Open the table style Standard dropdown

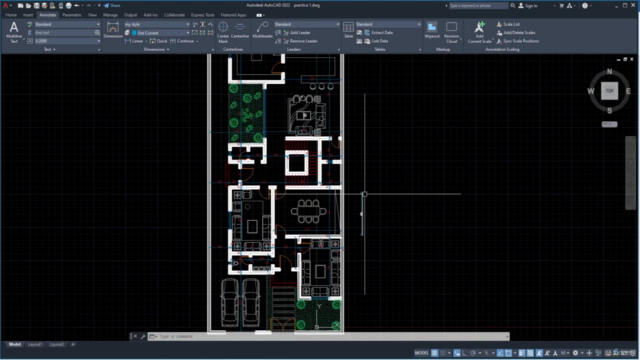pos(388,24)
